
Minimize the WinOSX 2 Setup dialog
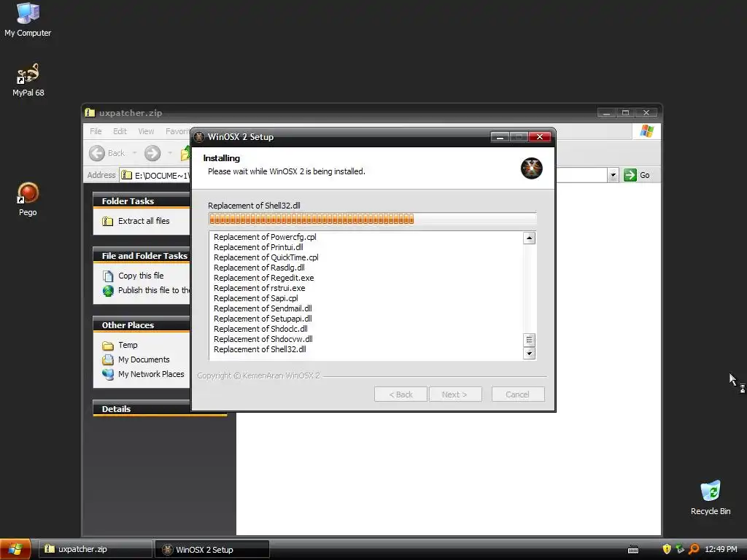(500, 137)
